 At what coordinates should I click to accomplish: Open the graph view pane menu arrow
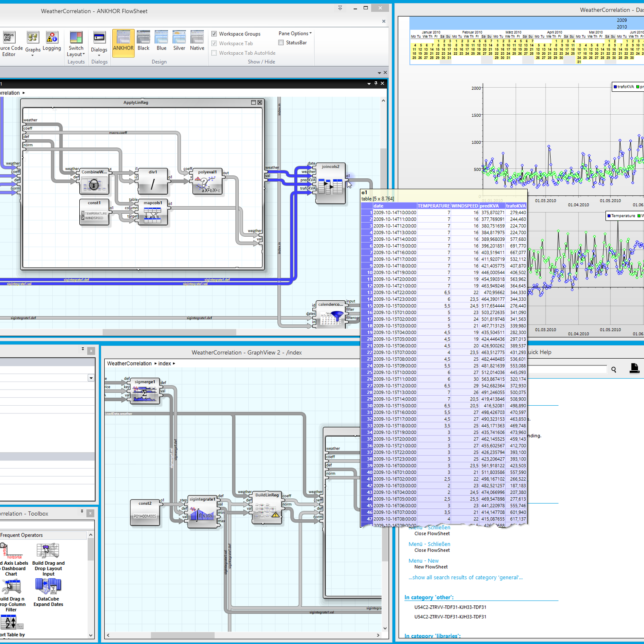(x=369, y=83)
